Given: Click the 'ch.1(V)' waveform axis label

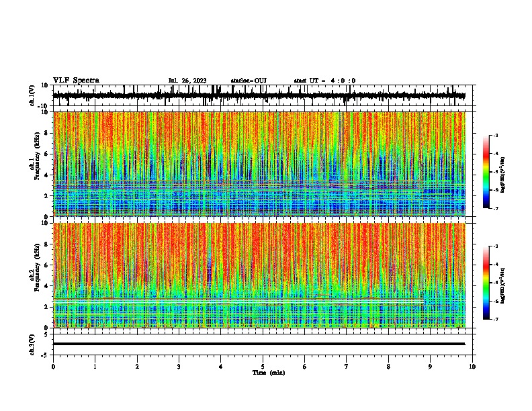Looking at the screenshot, I should (32, 95).
